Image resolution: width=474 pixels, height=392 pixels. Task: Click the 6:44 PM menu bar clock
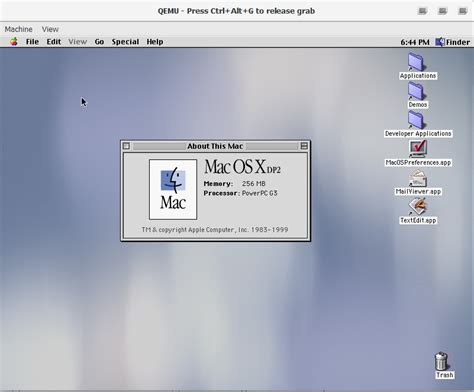pyautogui.click(x=415, y=42)
